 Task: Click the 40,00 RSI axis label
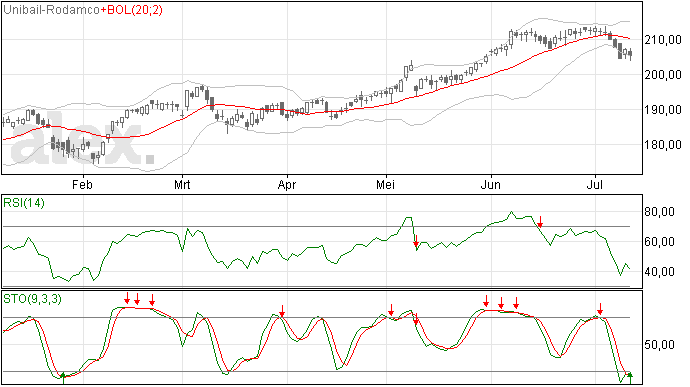(x=660, y=272)
